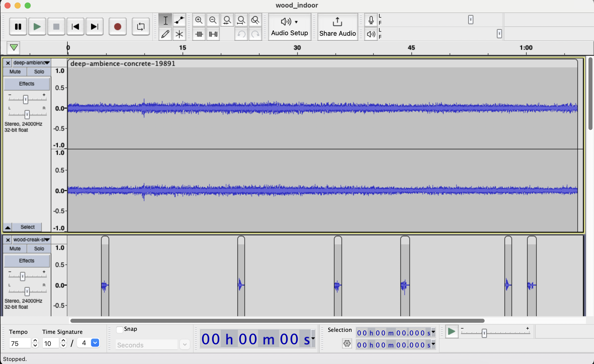Open the selection start time format menu
The width and height of the screenshot is (594, 364).
(433, 332)
